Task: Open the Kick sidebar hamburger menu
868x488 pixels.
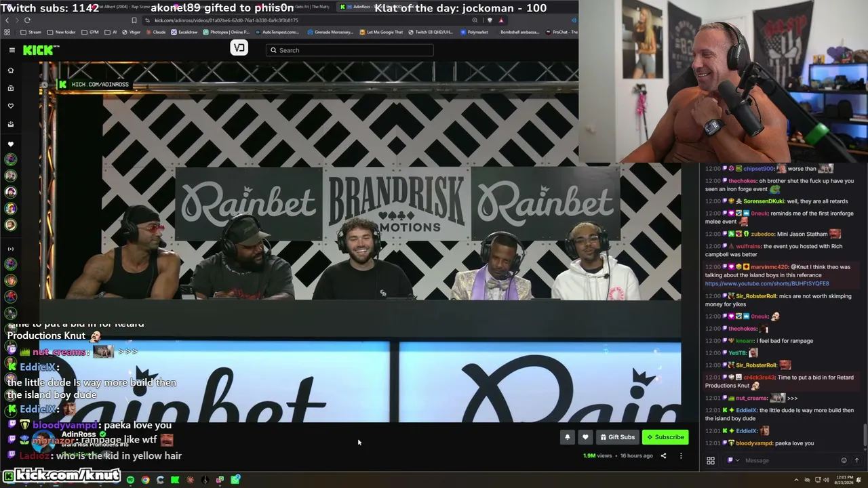Action: (12, 50)
